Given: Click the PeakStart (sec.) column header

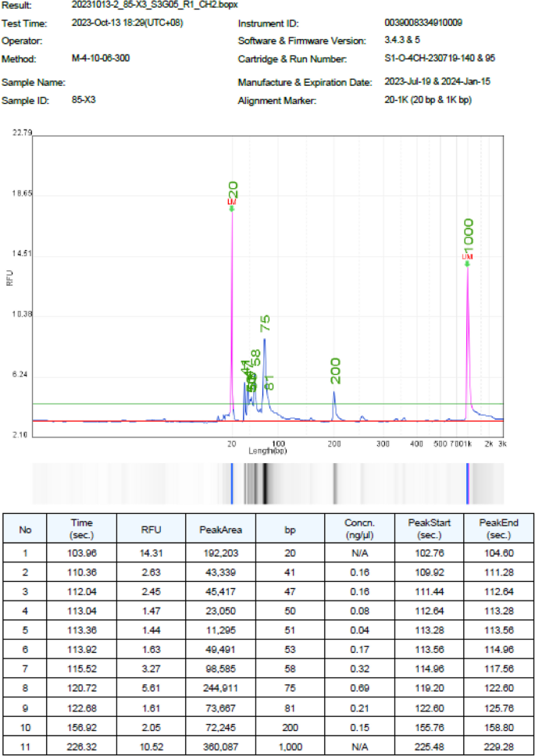Looking at the screenshot, I should coord(429,530).
